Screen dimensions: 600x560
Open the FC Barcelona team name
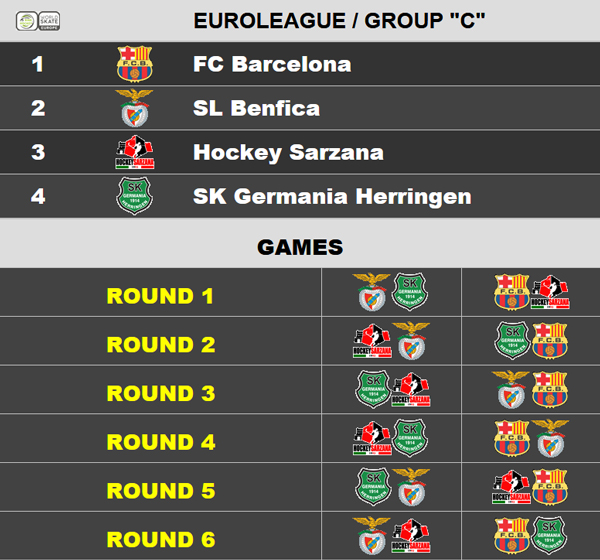pos(272,64)
